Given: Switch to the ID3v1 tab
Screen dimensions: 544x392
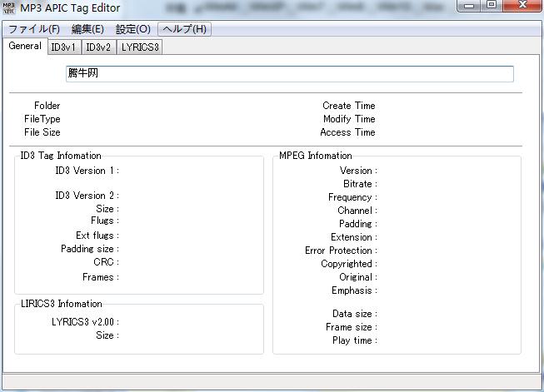Looking at the screenshot, I should click(x=63, y=47).
